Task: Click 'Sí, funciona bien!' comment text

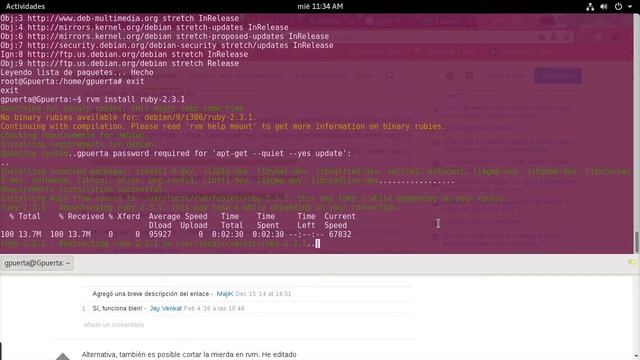Action: tap(117, 309)
